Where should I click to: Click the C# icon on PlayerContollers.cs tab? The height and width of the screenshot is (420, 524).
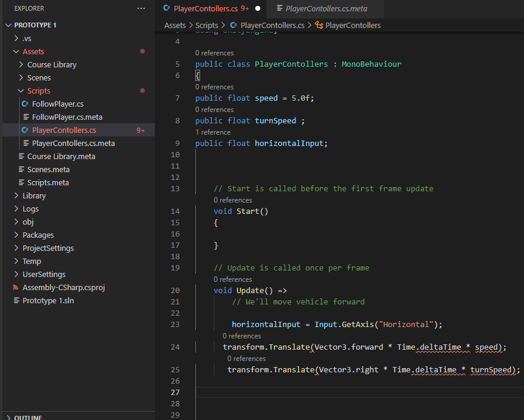click(166, 8)
